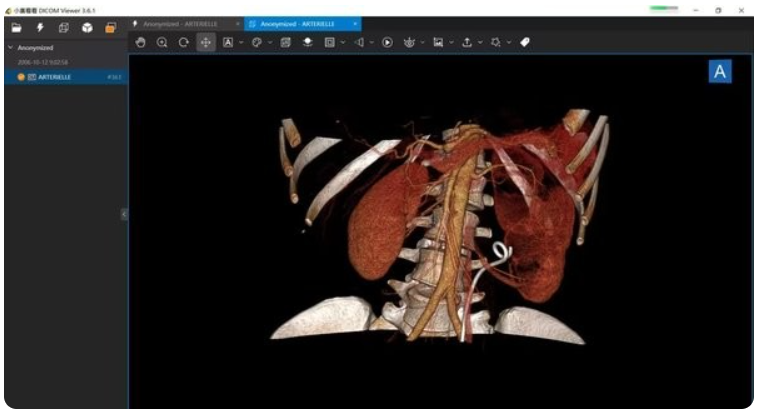Click the layers stack icon in the toolbar

[x=308, y=42]
